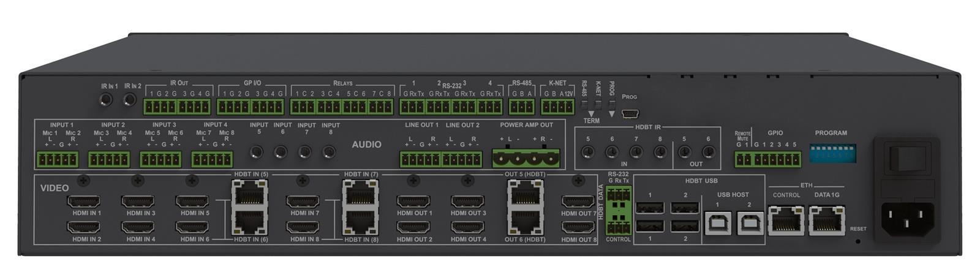
Task: Click HDBT IR IN jack 8
Action: pyautogui.click(x=660, y=151)
